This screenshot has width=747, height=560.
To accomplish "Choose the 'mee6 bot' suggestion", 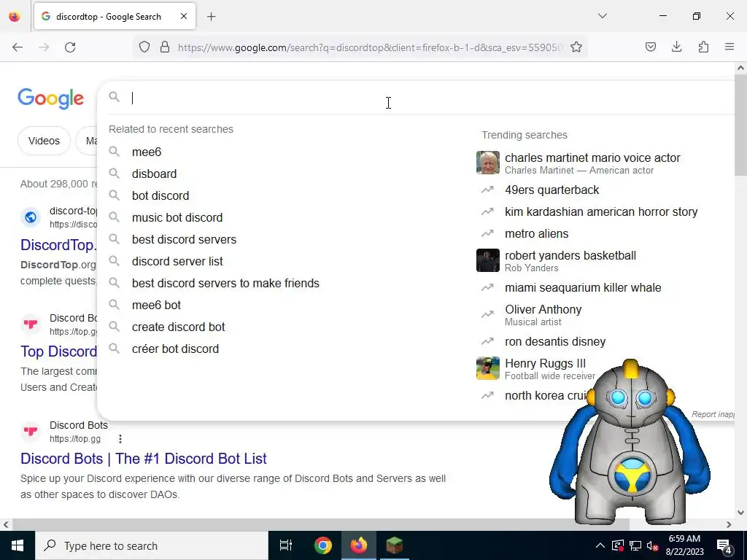I will pos(156,306).
